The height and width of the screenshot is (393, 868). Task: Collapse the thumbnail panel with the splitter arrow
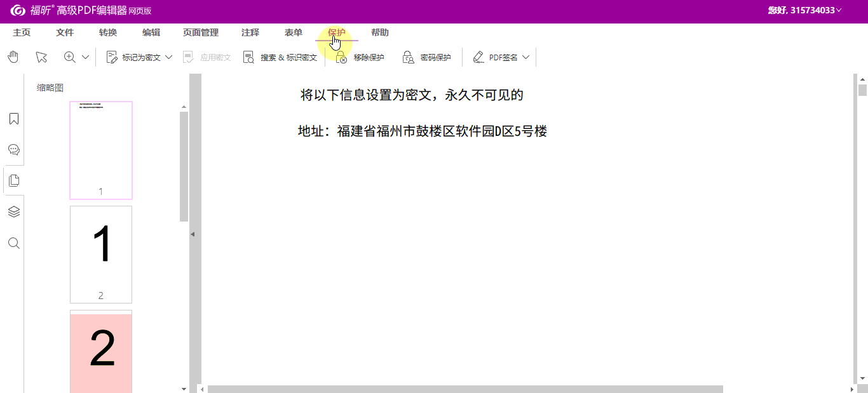[193, 234]
